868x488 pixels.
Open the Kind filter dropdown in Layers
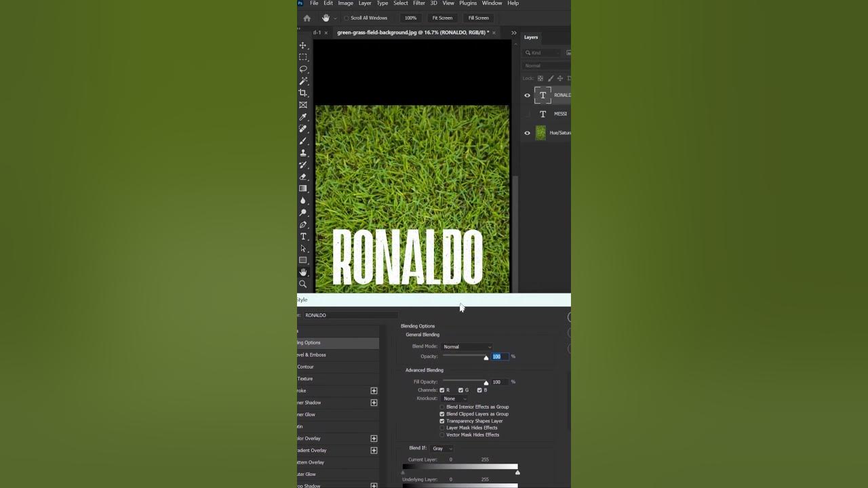pyautogui.click(x=543, y=53)
